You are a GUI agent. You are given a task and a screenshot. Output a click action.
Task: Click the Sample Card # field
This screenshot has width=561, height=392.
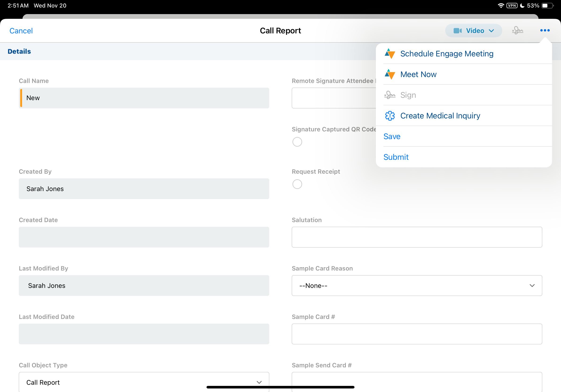click(x=417, y=334)
